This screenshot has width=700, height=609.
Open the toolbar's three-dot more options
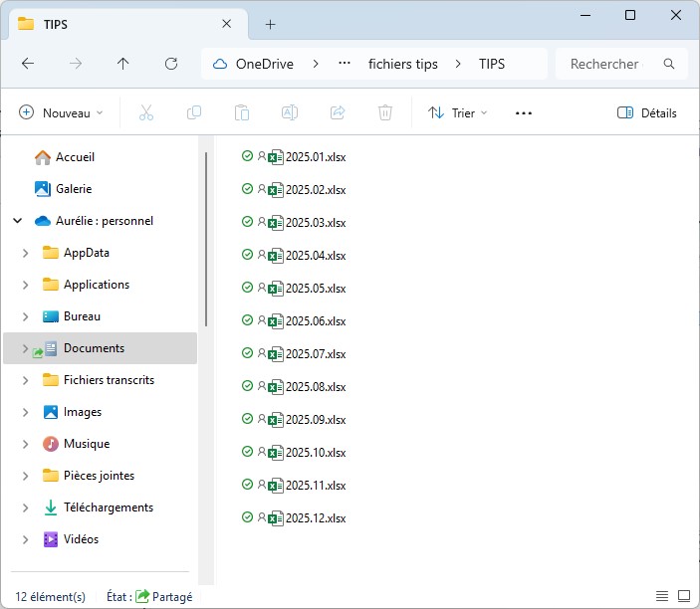click(523, 113)
